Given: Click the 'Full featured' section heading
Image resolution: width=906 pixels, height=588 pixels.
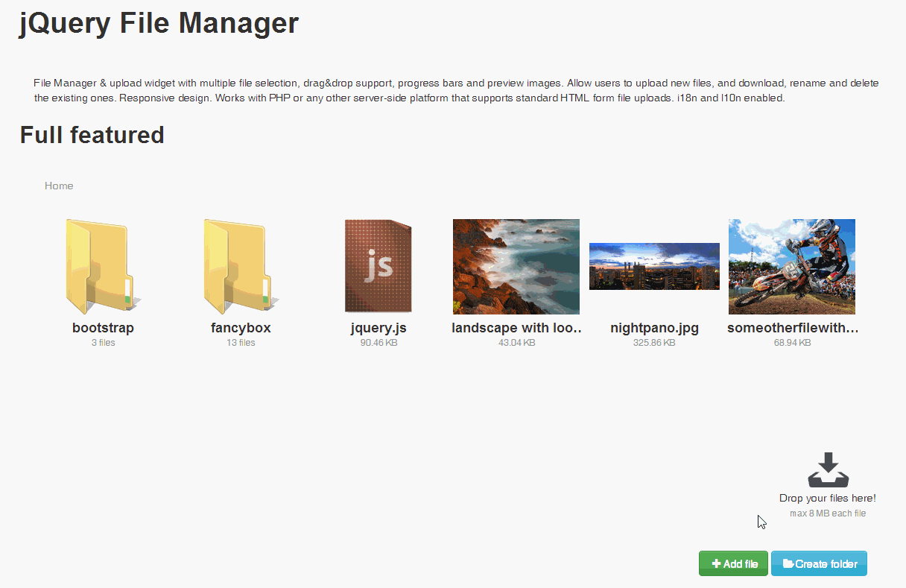Looking at the screenshot, I should click(x=92, y=135).
